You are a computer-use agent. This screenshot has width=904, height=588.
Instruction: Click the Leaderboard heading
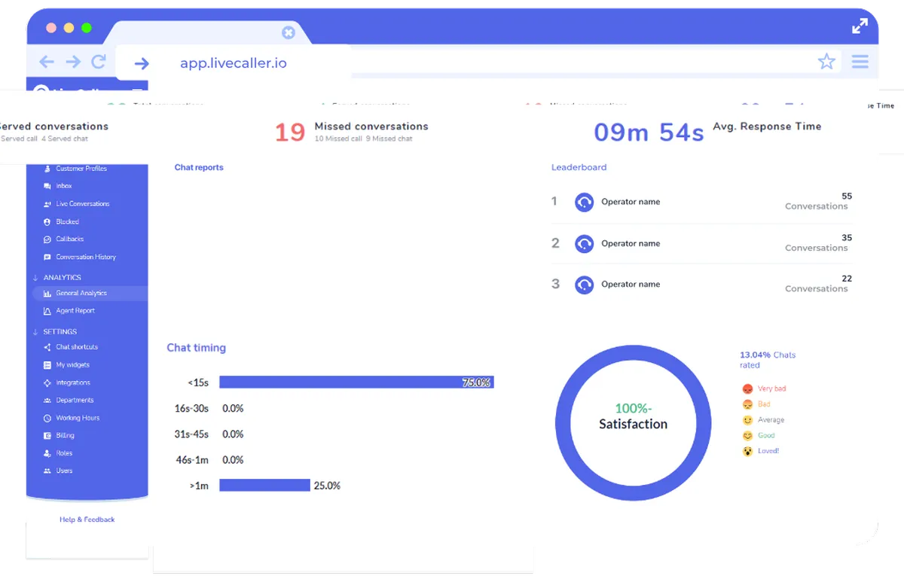point(579,168)
